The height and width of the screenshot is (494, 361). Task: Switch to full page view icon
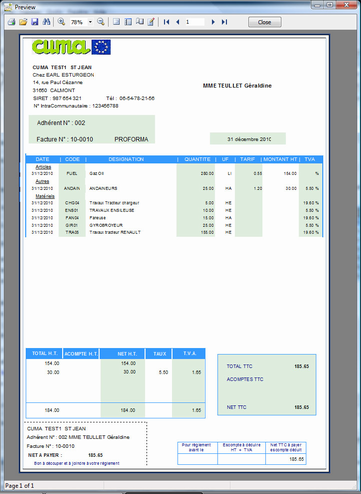[x=116, y=22]
